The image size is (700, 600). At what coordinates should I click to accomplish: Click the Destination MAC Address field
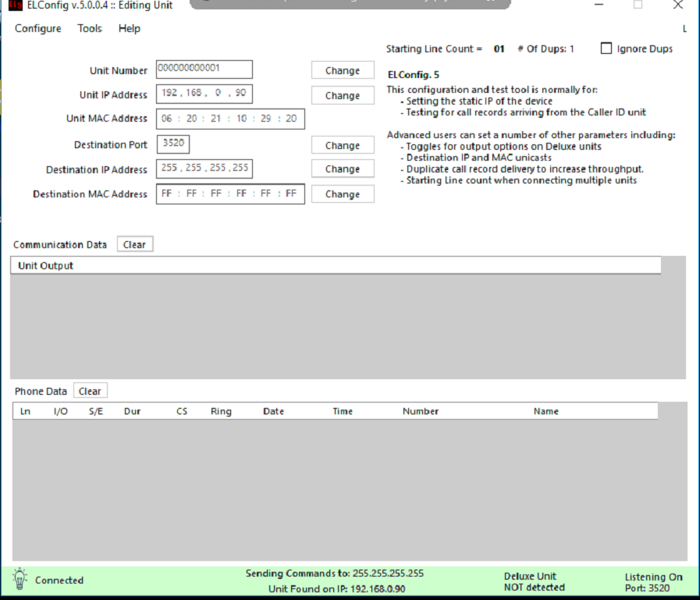tap(229, 193)
